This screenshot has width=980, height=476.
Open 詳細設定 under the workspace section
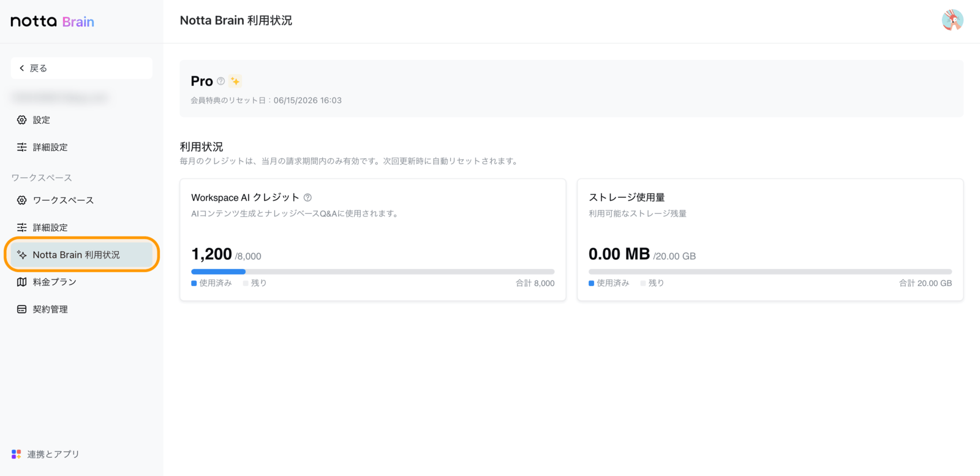(81, 227)
